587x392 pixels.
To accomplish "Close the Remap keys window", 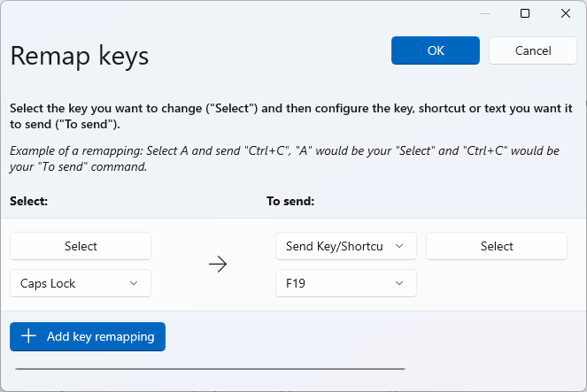I will pos(566,13).
